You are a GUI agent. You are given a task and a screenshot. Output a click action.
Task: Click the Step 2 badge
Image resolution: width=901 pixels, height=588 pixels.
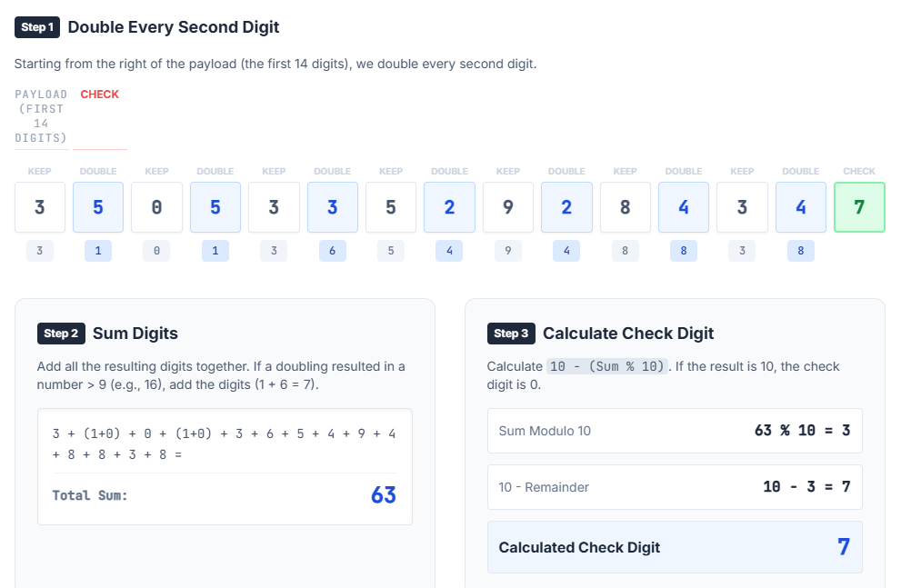pos(61,334)
